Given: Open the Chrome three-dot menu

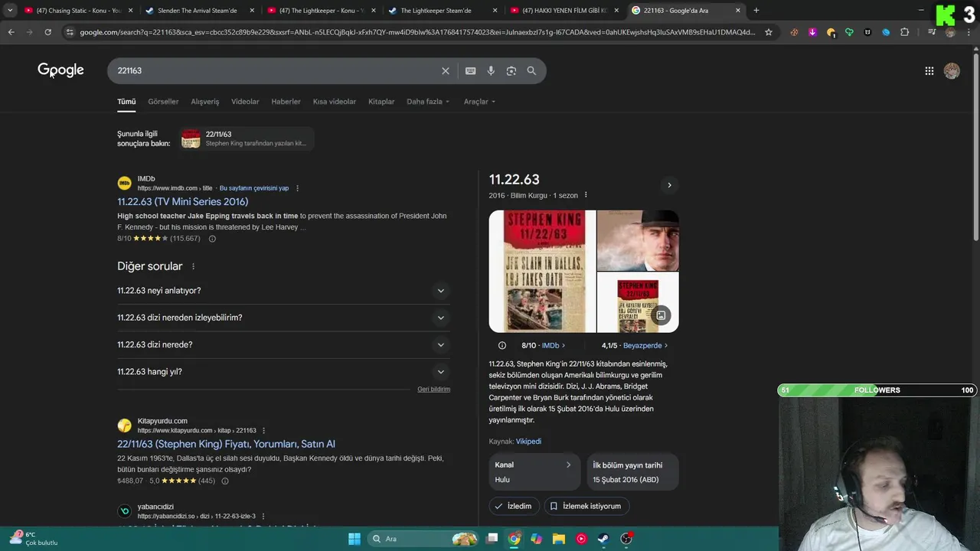Looking at the screenshot, I should (x=969, y=32).
